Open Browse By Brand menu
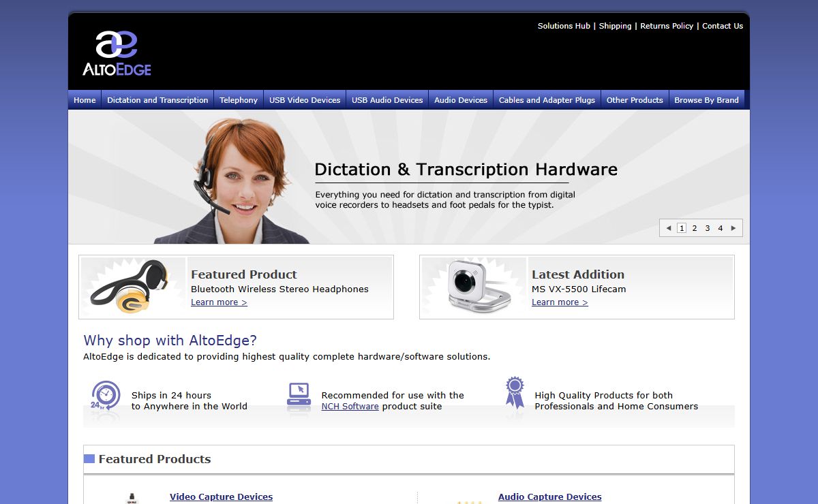 (706, 99)
